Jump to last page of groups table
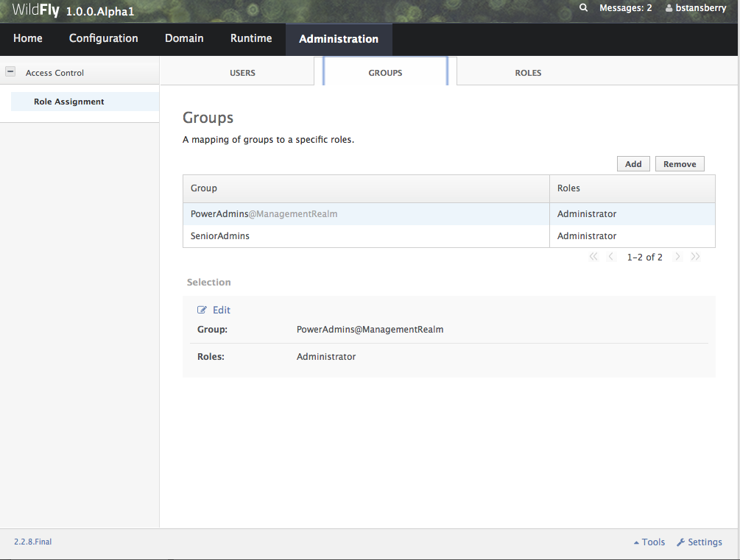Image resolution: width=740 pixels, height=560 pixels. coord(695,257)
